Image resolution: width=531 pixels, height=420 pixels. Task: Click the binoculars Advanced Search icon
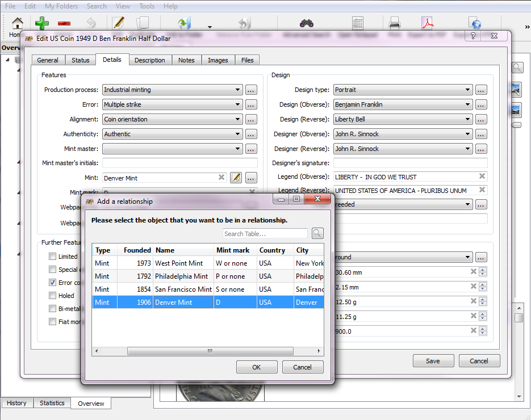click(x=307, y=23)
